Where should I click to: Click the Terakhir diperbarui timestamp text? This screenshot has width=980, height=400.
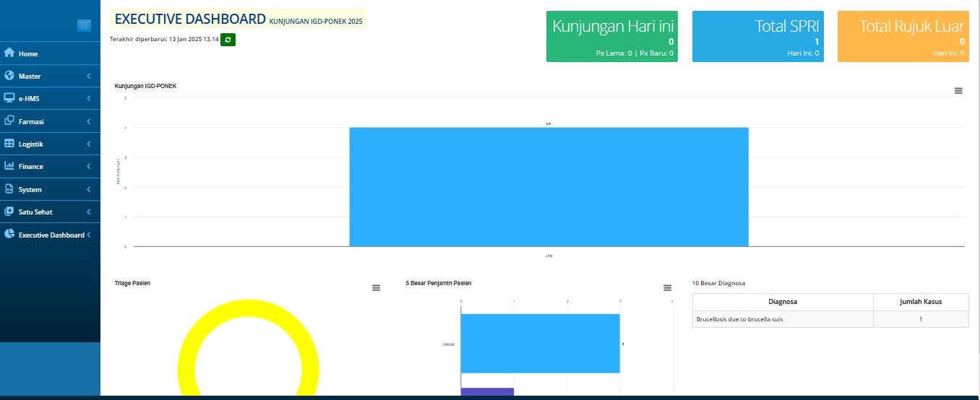(164, 39)
